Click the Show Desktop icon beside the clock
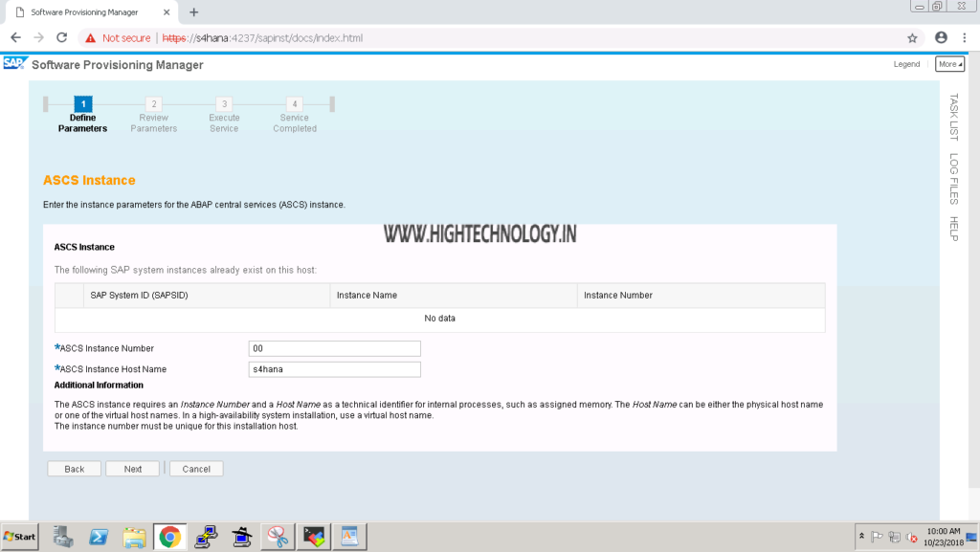980x552 pixels. point(971,537)
